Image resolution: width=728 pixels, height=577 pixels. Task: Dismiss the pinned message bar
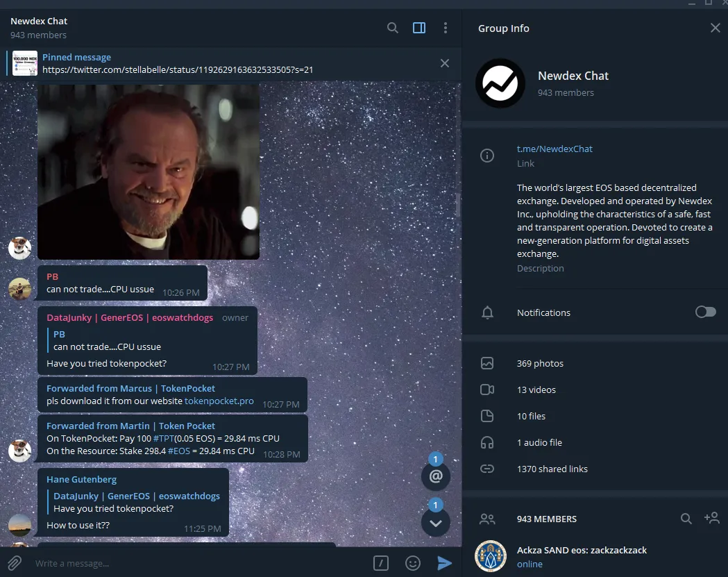coord(444,63)
